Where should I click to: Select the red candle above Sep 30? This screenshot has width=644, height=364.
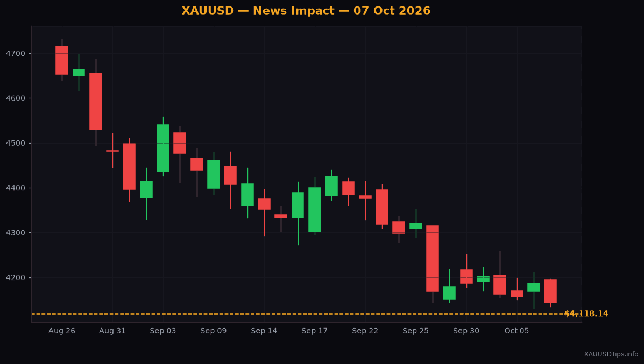tap(466, 276)
